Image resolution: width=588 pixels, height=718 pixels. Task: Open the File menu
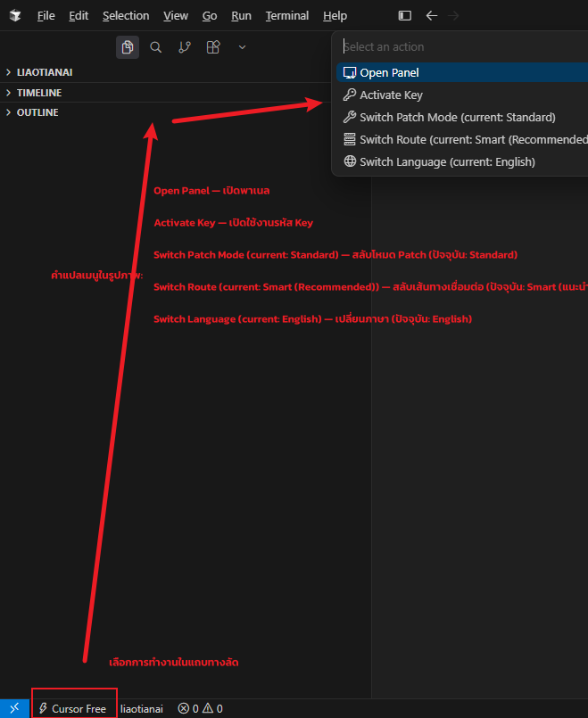click(46, 15)
